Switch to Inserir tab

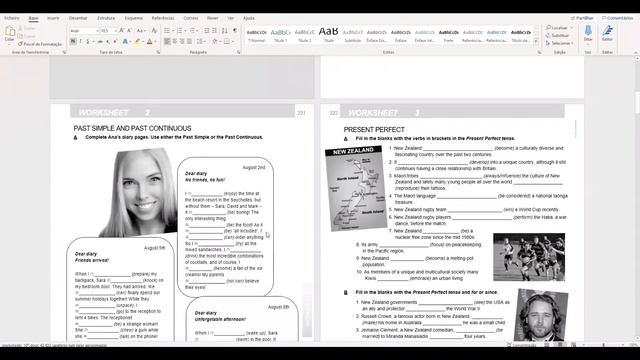click(53, 18)
